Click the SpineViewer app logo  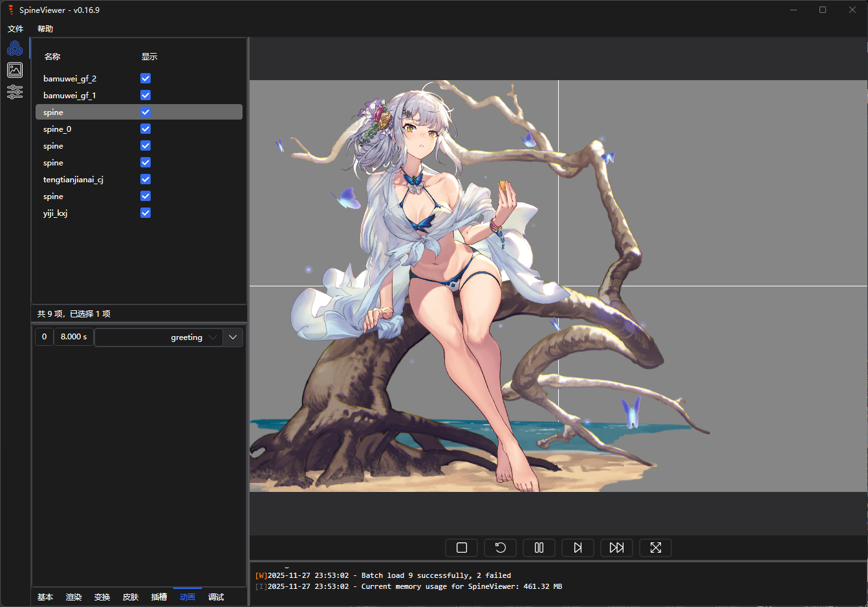[x=10, y=10]
